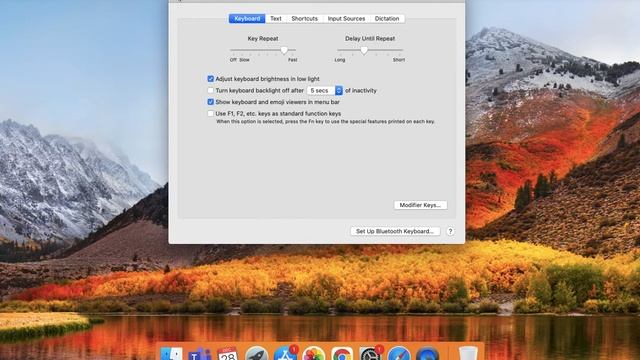Click the 'Short' label under Delay Until Repeat
This screenshot has height=360, width=640.
(399, 60)
